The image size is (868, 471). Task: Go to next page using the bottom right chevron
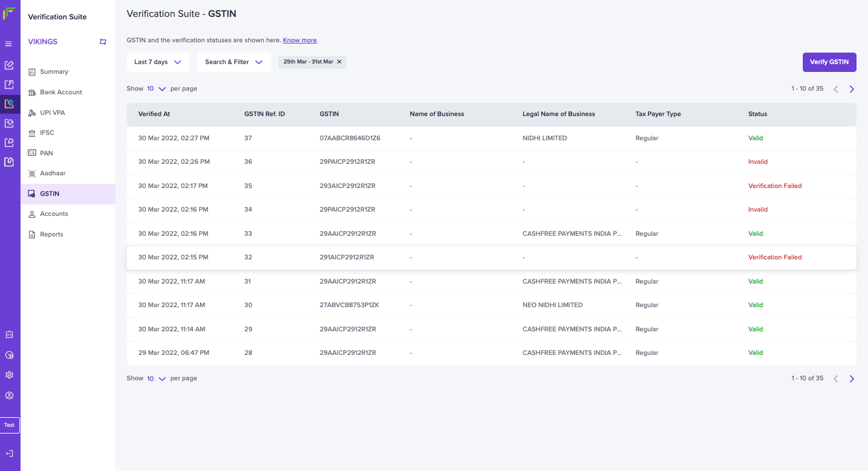coord(852,378)
